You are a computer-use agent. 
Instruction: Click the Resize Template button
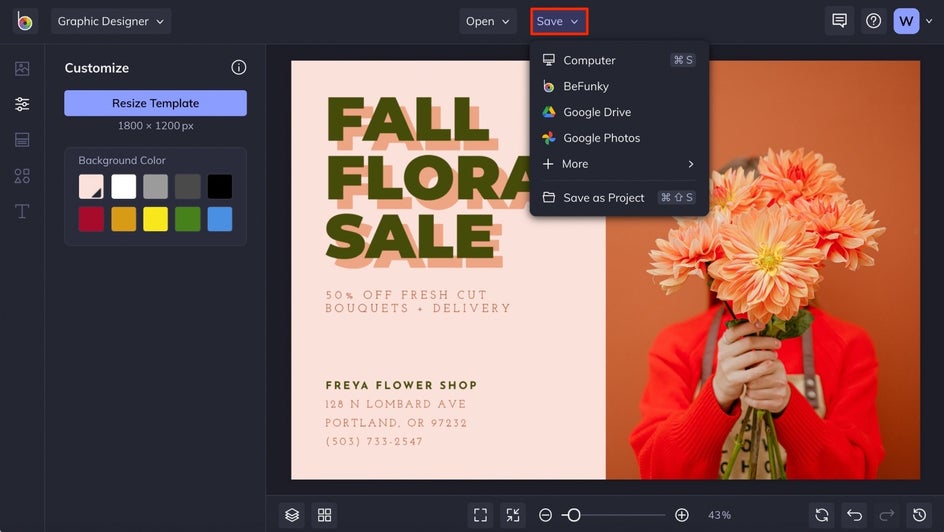pyautogui.click(x=155, y=103)
